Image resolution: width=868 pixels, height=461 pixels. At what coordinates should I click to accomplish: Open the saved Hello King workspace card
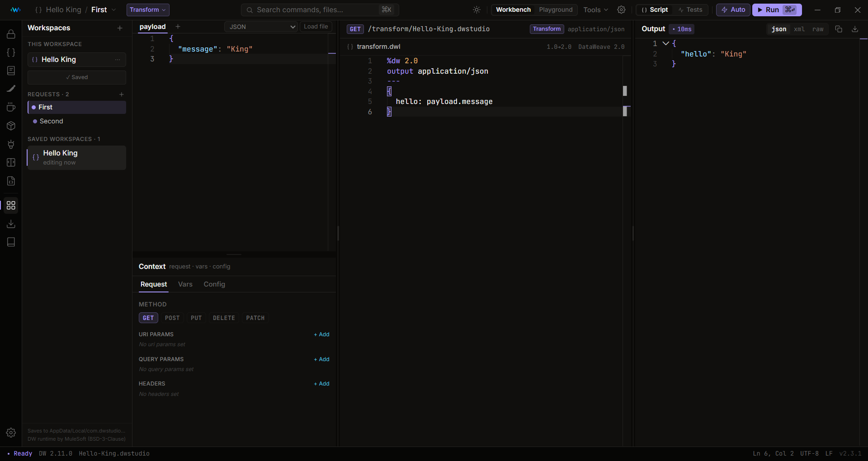(77, 158)
